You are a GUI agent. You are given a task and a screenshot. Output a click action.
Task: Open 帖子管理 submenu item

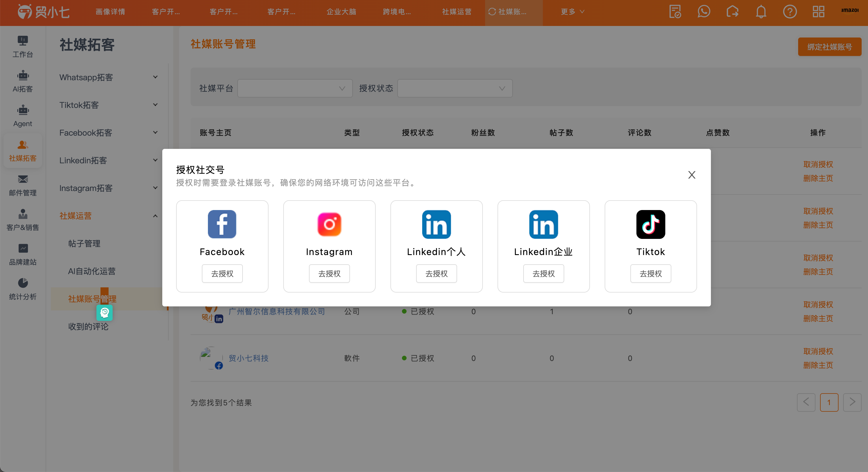coord(84,244)
